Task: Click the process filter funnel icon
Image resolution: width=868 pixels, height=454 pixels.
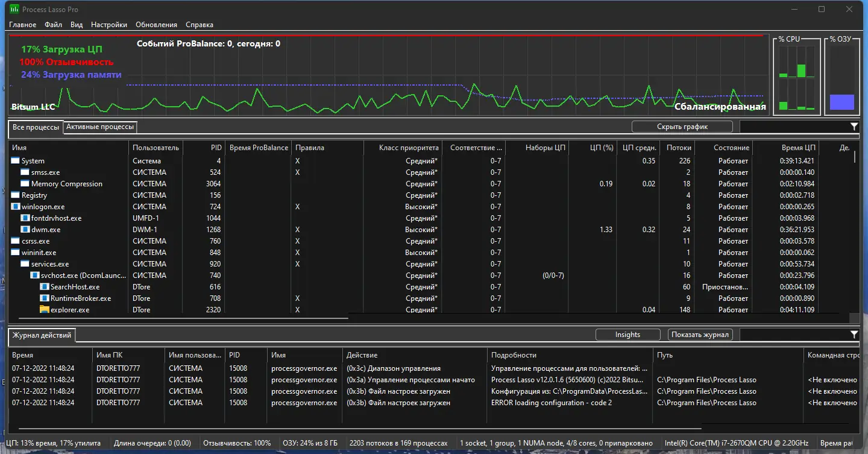Action: click(854, 127)
